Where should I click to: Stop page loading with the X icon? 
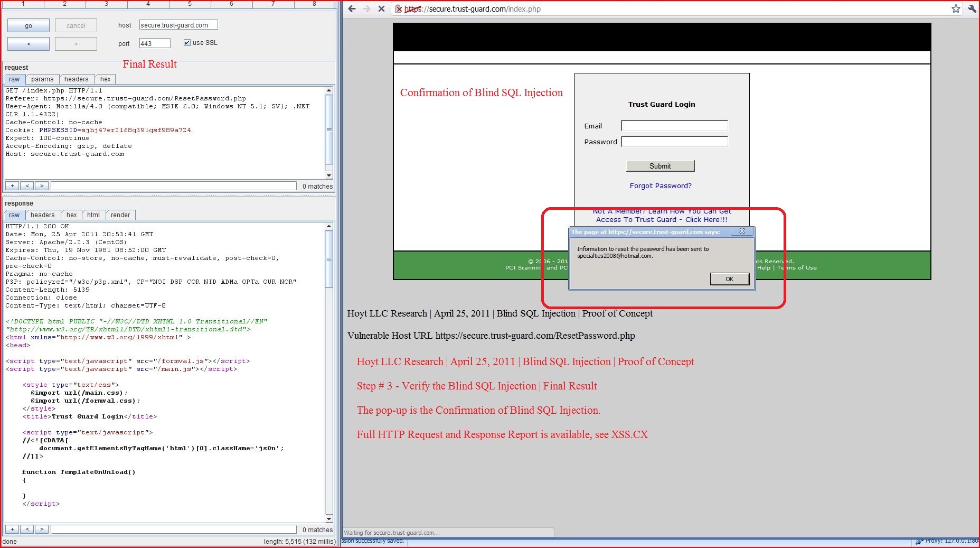tap(381, 9)
